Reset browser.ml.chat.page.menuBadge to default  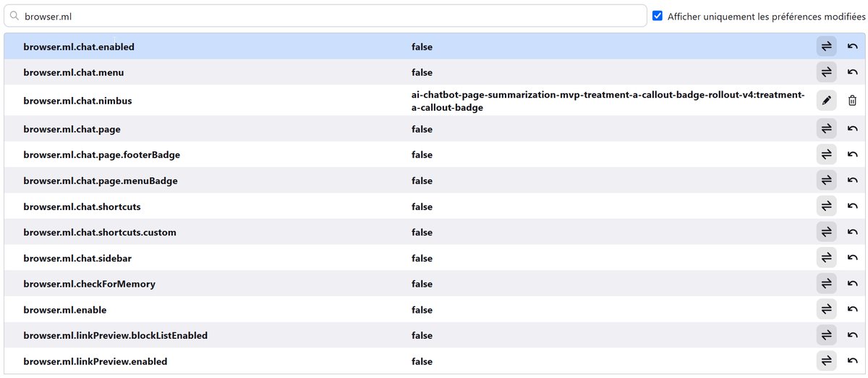(x=852, y=180)
